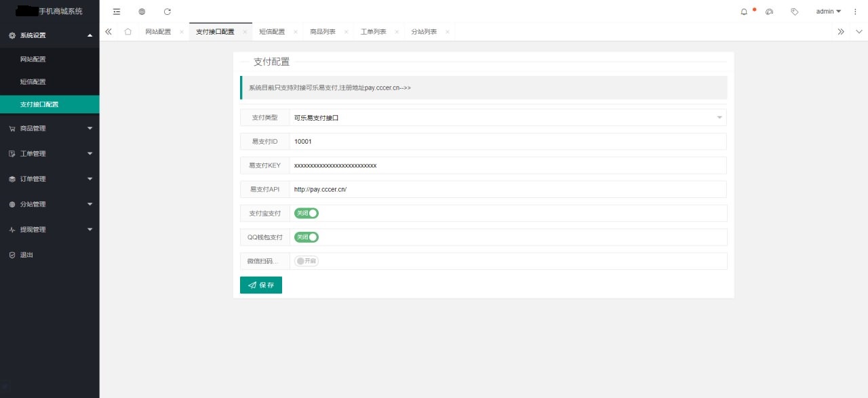Screen dimensions: 868x398
Task: Open the 支付类型 dropdown
Action: pyautogui.click(x=508, y=117)
